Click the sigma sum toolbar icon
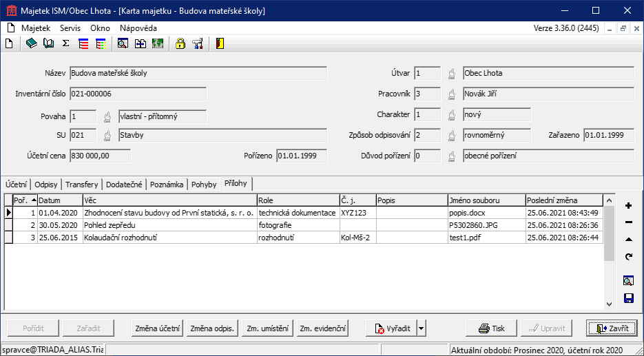Image resolution: width=644 pixels, height=356 pixels. pyautogui.click(x=65, y=44)
